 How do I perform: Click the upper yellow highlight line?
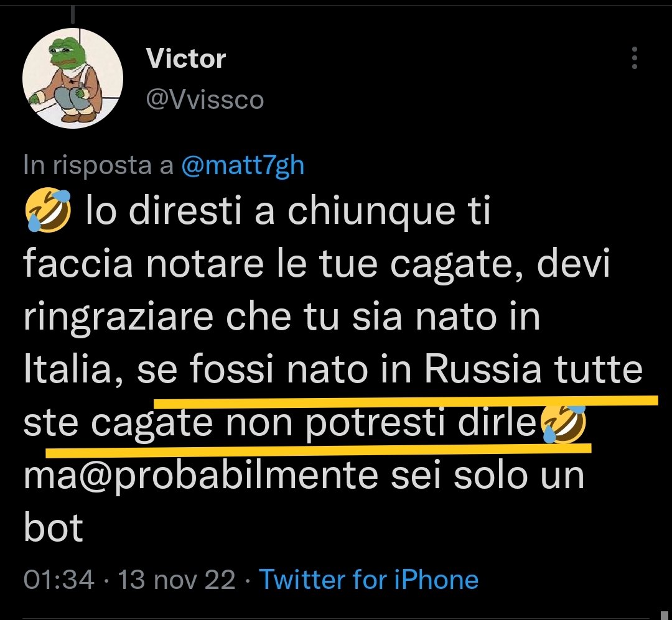404,399
